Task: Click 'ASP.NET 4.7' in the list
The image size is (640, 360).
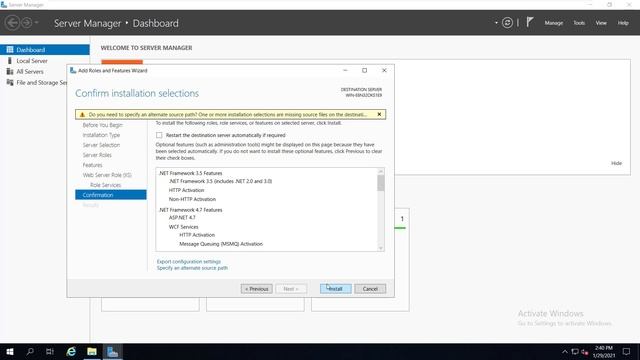Action: click(182, 218)
